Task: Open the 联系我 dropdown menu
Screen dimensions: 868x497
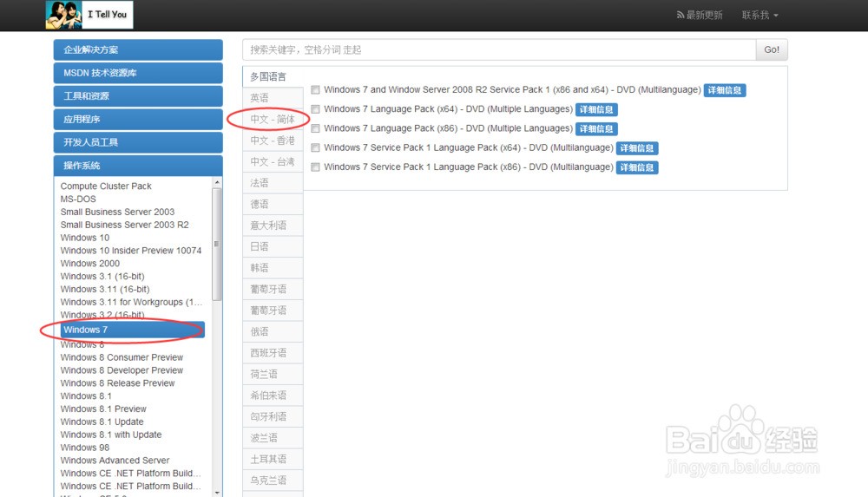Action: [x=759, y=16]
